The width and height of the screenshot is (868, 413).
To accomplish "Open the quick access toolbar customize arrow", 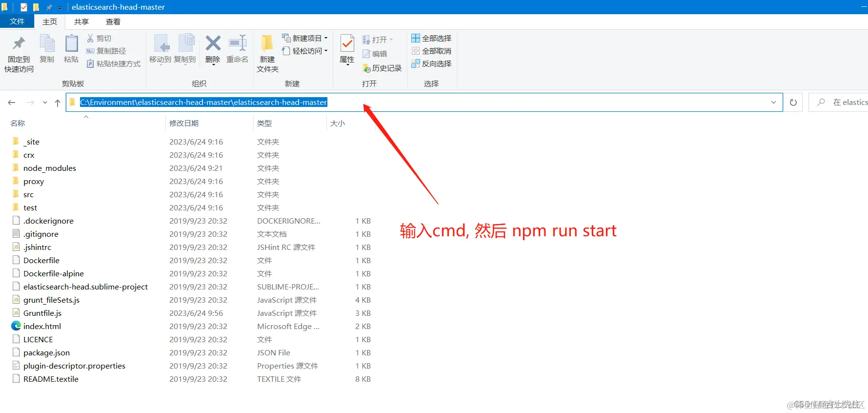I will point(60,7).
